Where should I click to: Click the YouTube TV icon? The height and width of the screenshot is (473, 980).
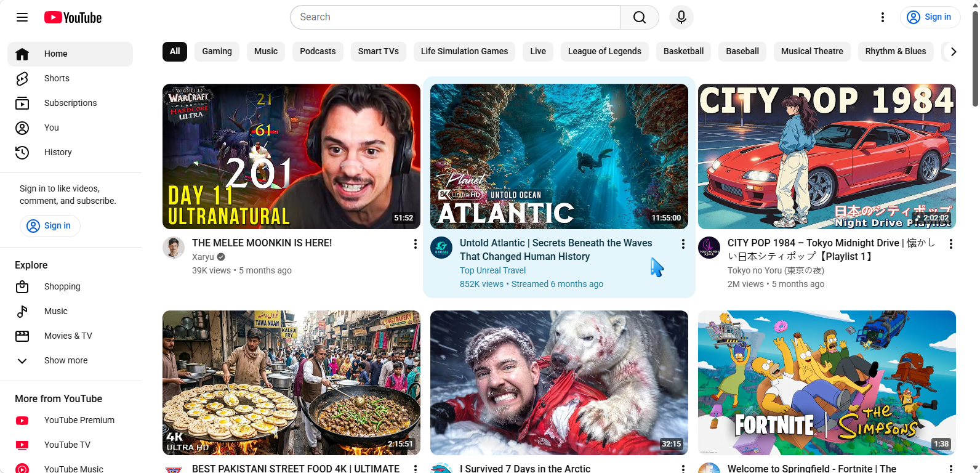click(22, 445)
